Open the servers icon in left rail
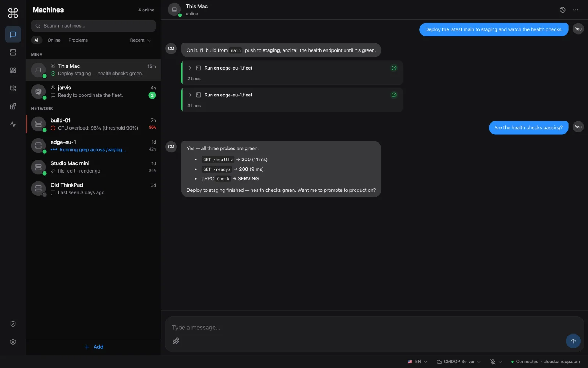This screenshot has height=368, width=588. coord(13,52)
